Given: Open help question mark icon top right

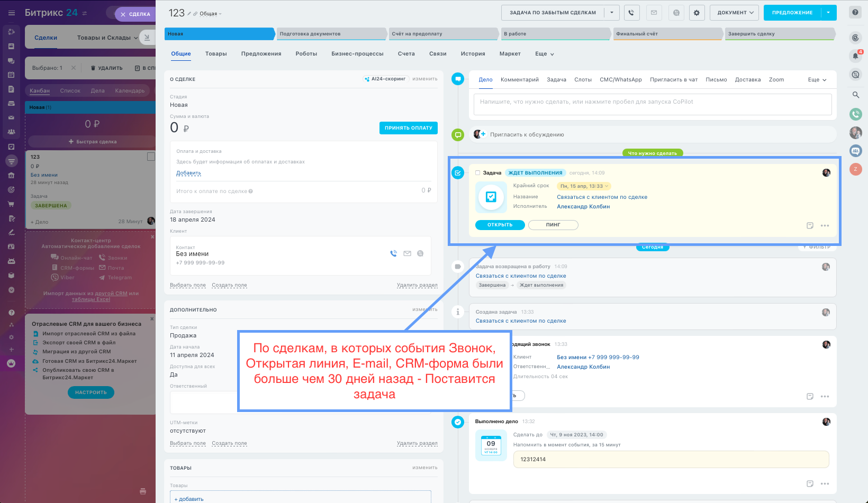Looking at the screenshot, I should pyautogui.click(x=855, y=12).
